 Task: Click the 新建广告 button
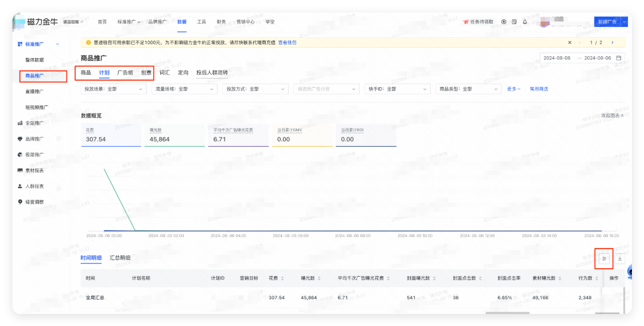tap(607, 22)
